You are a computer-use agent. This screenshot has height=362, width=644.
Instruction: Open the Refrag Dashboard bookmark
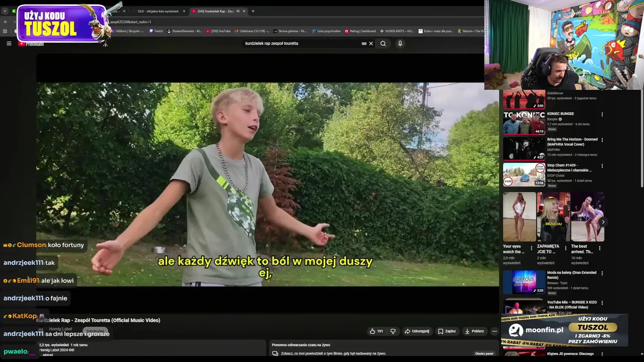[360, 31]
